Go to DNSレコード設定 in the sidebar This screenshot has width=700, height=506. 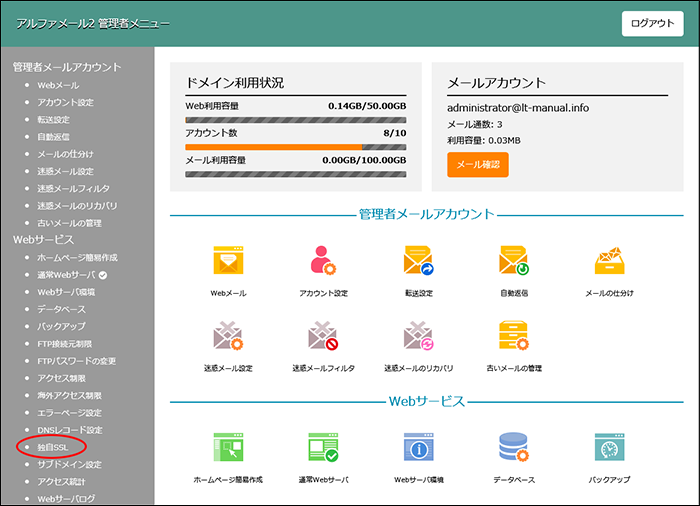tap(70, 430)
